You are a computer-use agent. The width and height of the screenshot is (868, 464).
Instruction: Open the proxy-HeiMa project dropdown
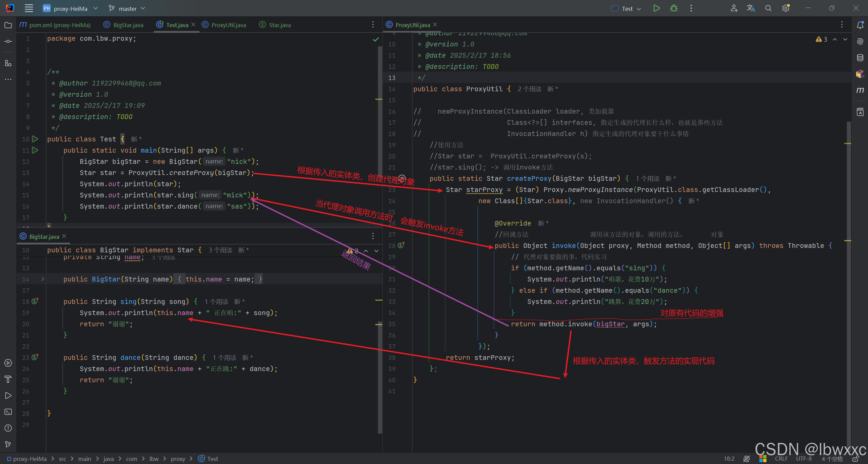[71, 8]
